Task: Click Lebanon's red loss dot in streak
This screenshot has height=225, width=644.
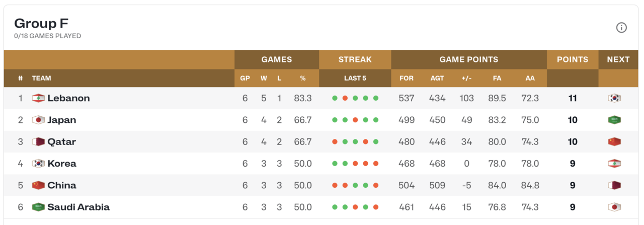Action: (345, 98)
